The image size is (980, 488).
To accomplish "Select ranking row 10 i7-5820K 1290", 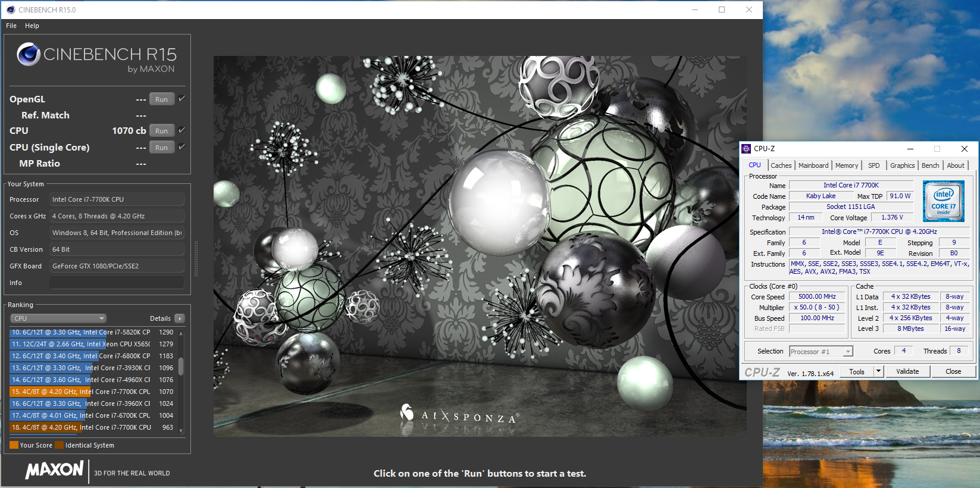I will pos(93,332).
